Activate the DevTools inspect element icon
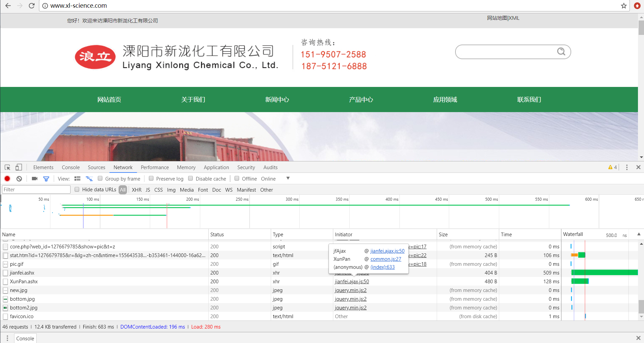The width and height of the screenshot is (644, 343). [7, 167]
